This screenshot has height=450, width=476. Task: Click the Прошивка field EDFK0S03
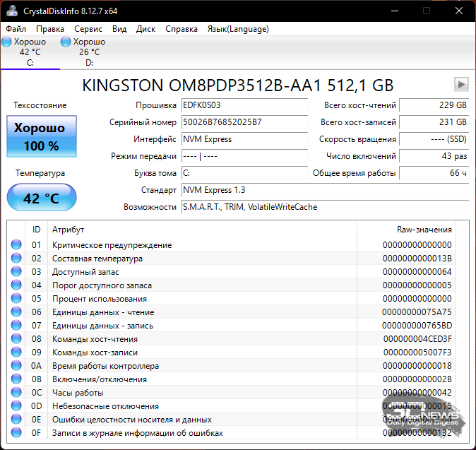[x=244, y=105]
